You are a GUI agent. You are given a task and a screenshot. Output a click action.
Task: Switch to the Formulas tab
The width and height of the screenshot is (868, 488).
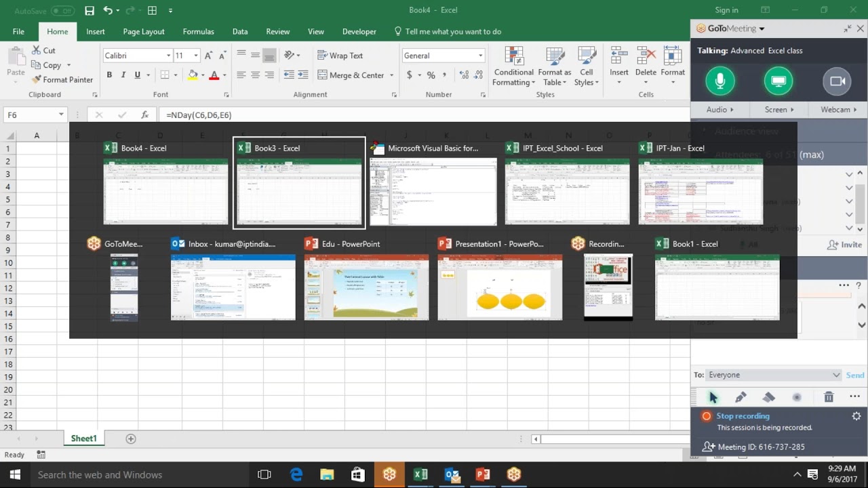(x=198, y=31)
